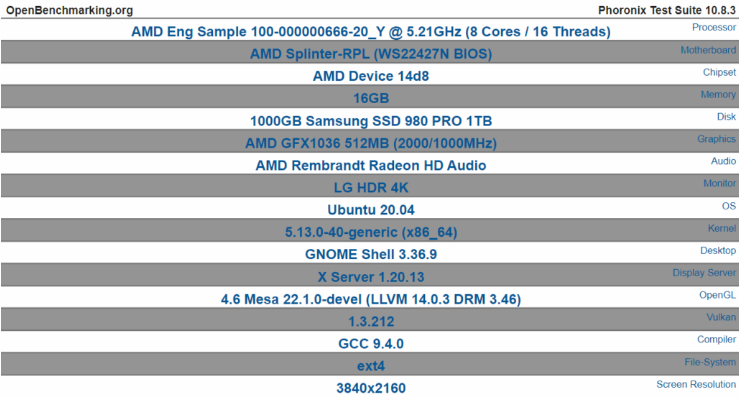Select the Ubuntu 20.04 OS entry
The width and height of the screenshot is (739, 403).
pyautogui.click(x=370, y=210)
